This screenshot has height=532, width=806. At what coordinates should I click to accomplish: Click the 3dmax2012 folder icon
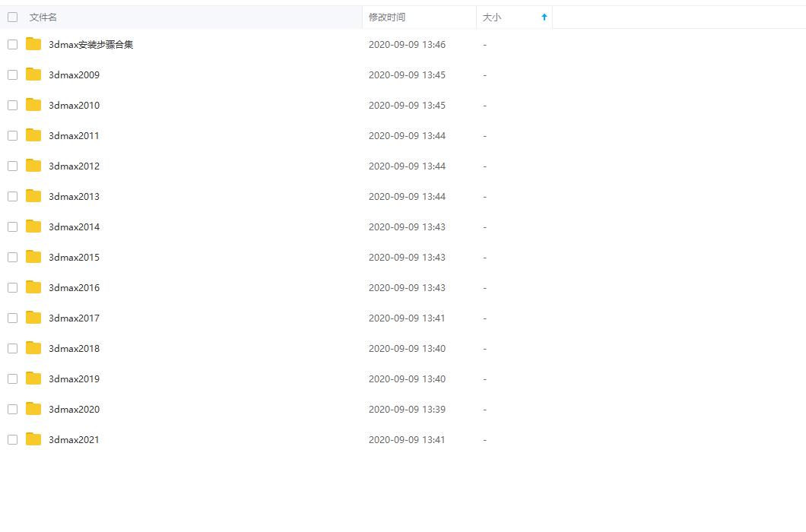(33, 166)
